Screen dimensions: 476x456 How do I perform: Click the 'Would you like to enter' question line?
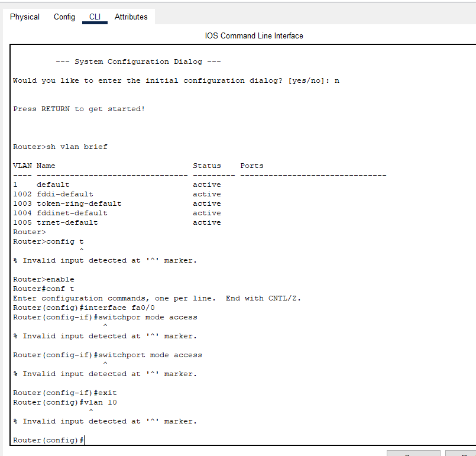[176, 81]
